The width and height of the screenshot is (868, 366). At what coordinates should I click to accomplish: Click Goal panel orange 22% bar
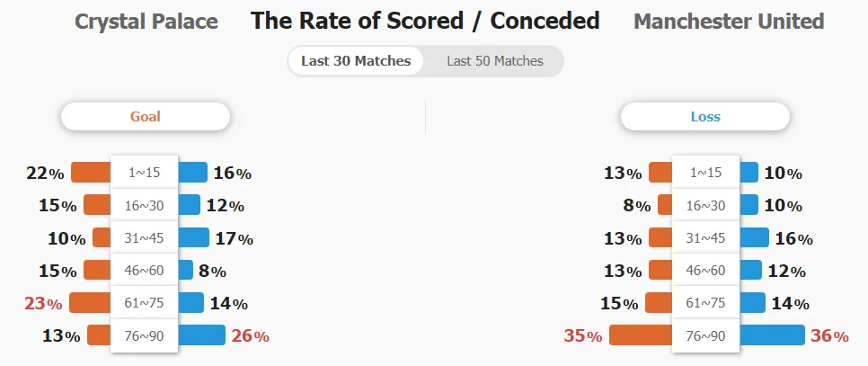pyautogui.click(x=92, y=172)
